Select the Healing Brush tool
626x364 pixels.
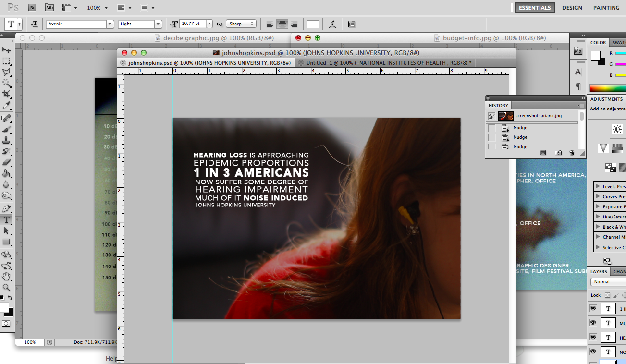[x=7, y=118]
